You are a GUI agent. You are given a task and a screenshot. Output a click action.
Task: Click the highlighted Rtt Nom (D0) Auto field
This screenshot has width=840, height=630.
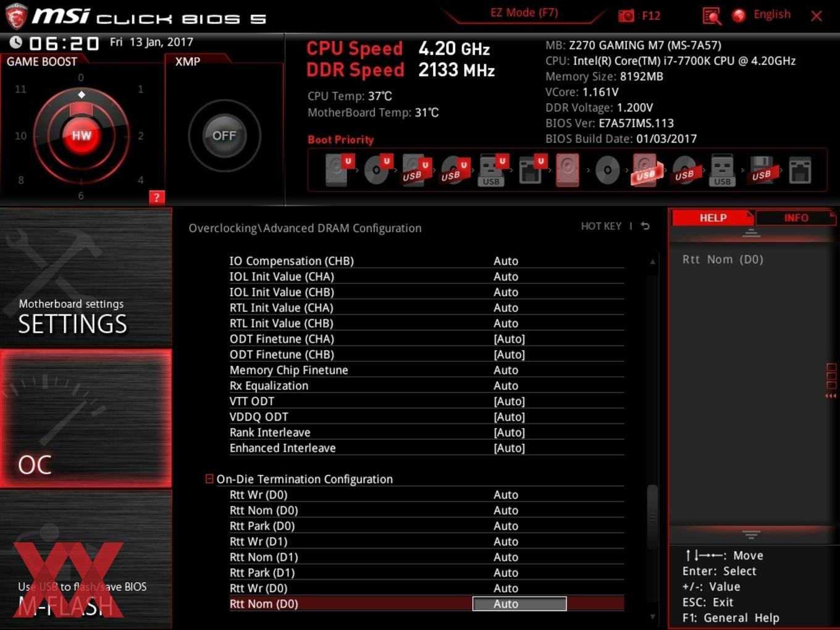(x=519, y=604)
